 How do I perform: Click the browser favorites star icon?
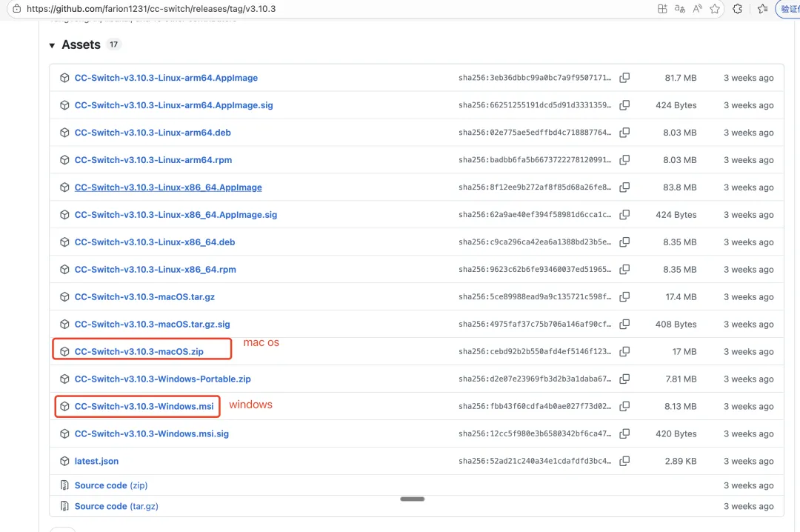pyautogui.click(x=715, y=9)
